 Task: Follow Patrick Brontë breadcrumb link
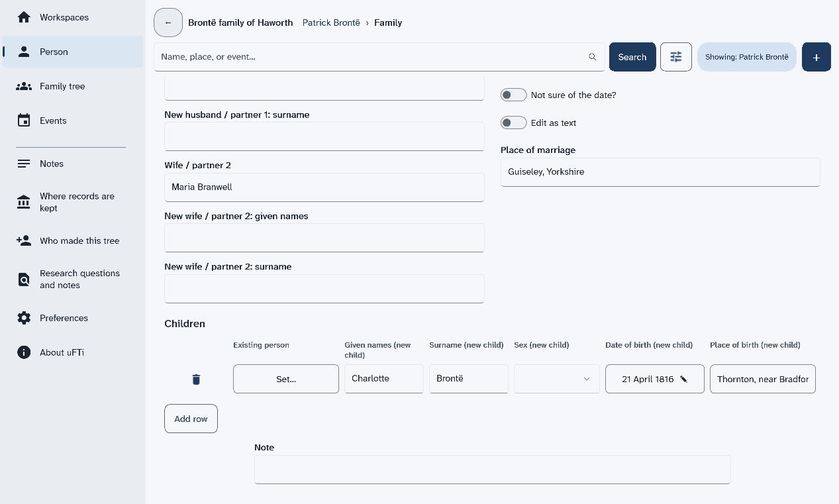(x=331, y=23)
